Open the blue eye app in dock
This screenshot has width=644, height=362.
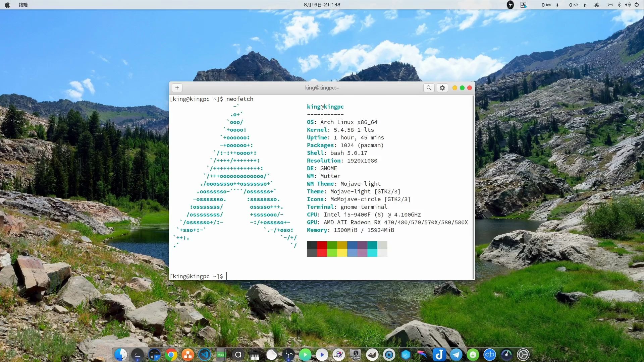[389, 355]
